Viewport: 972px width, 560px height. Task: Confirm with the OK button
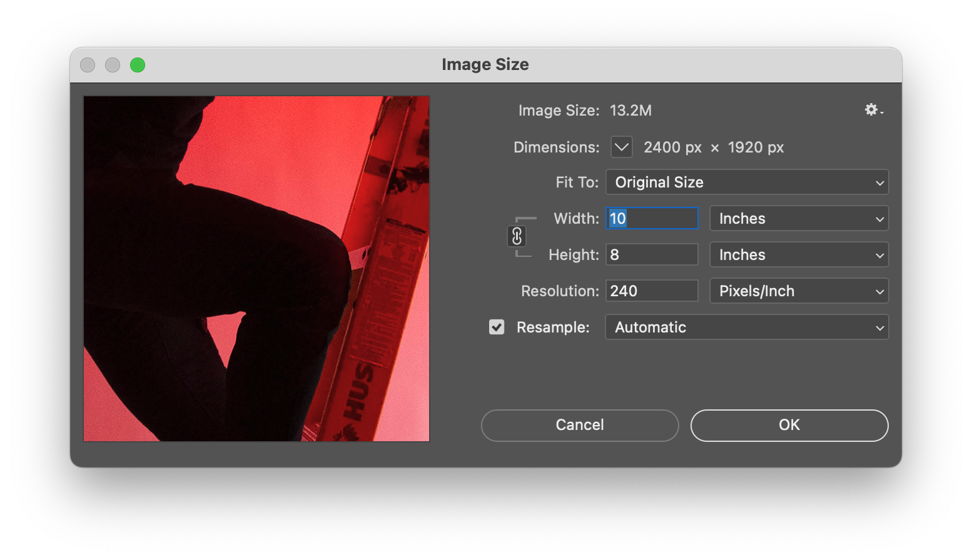789,425
